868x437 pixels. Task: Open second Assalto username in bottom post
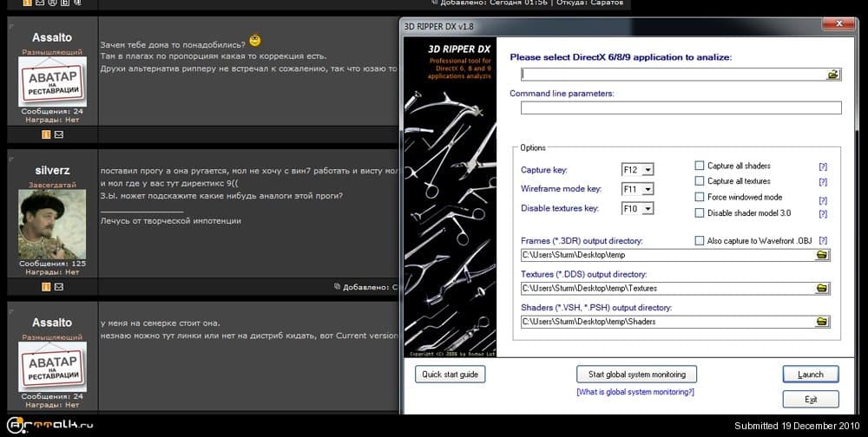(52, 323)
